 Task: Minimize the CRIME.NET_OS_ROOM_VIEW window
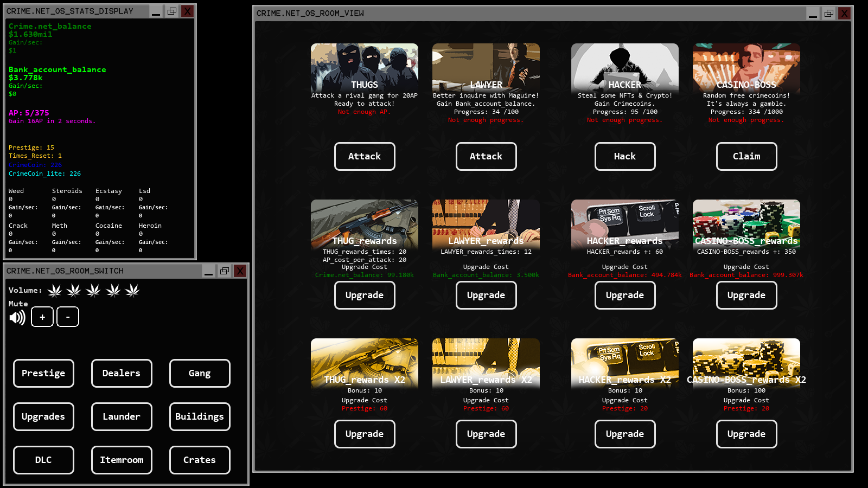coord(813,14)
